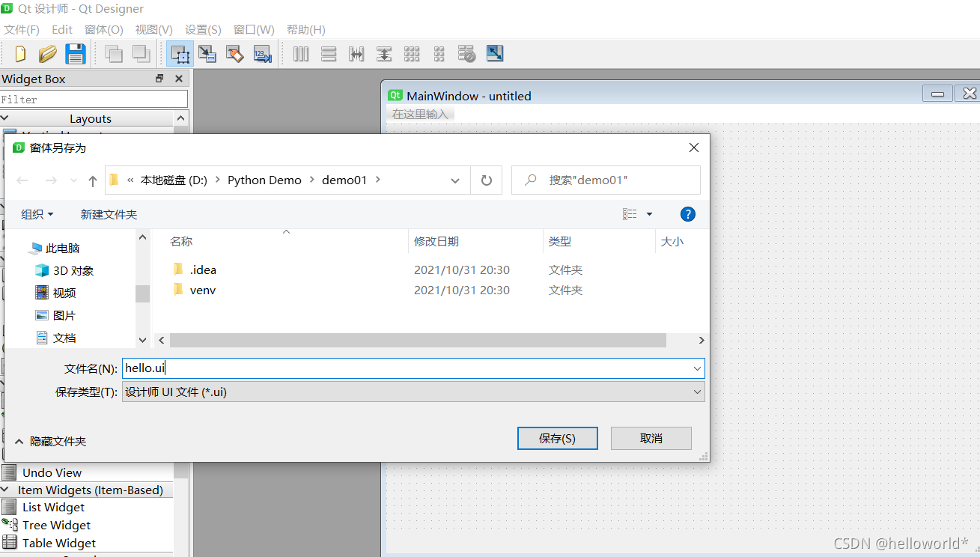Switch to Edit Tab Order mode
This screenshot has height=557, width=980.
[262, 54]
